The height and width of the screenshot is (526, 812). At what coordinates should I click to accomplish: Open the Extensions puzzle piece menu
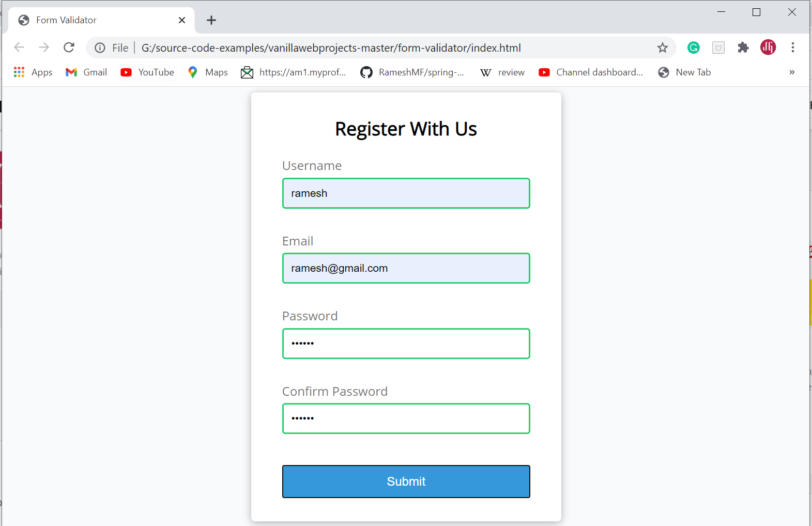(743, 48)
